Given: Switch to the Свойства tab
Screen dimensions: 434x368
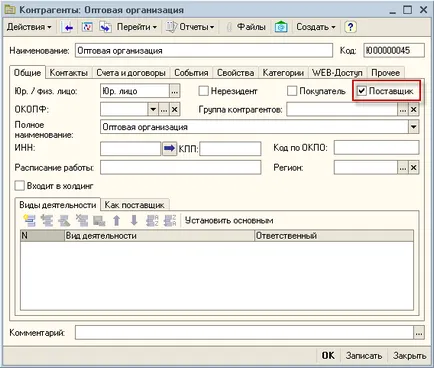Looking at the screenshot, I should [235, 73].
